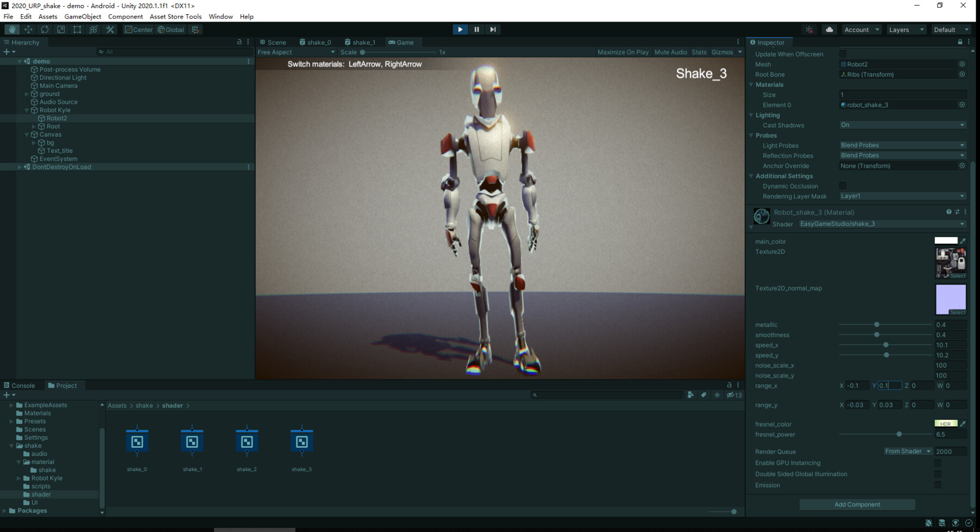Select the Hand tool in the toolbar
This screenshot has height=532, width=980.
(x=11, y=29)
